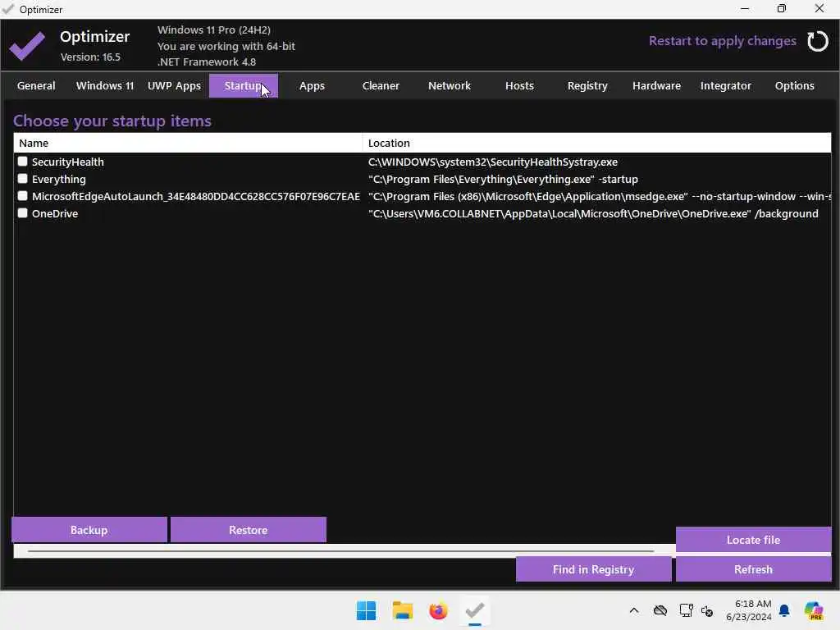Click the network display tray icon
The image size is (840, 630).
coord(686,610)
